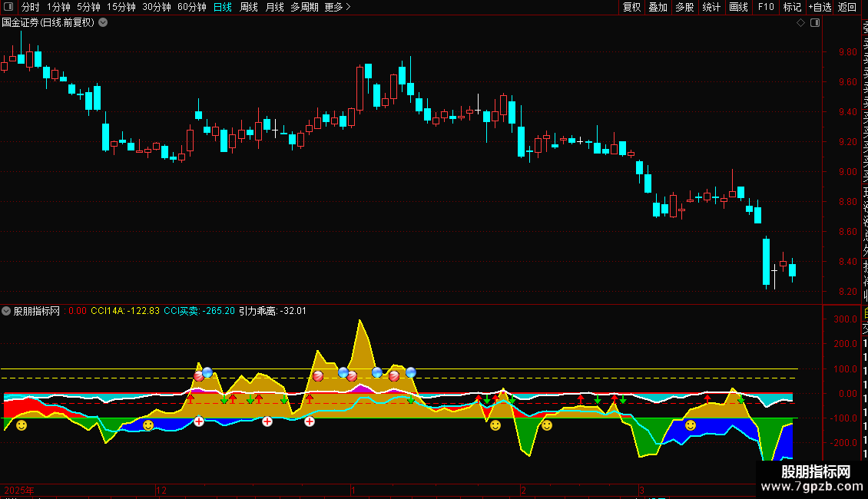Collapse the 股朋指标网 indicator arrow icon
The image size is (868, 499).
point(6,311)
